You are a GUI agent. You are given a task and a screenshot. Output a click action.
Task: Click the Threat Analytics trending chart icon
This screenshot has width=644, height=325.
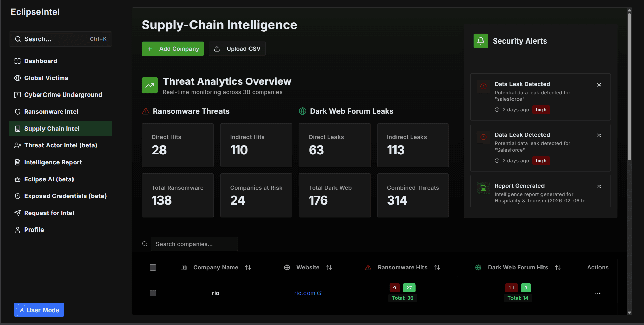(x=150, y=85)
